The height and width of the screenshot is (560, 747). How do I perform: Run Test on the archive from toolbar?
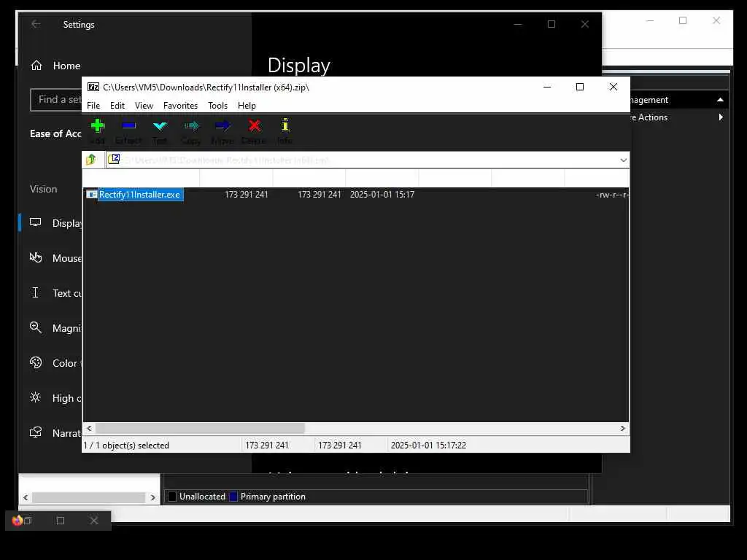tap(160, 126)
